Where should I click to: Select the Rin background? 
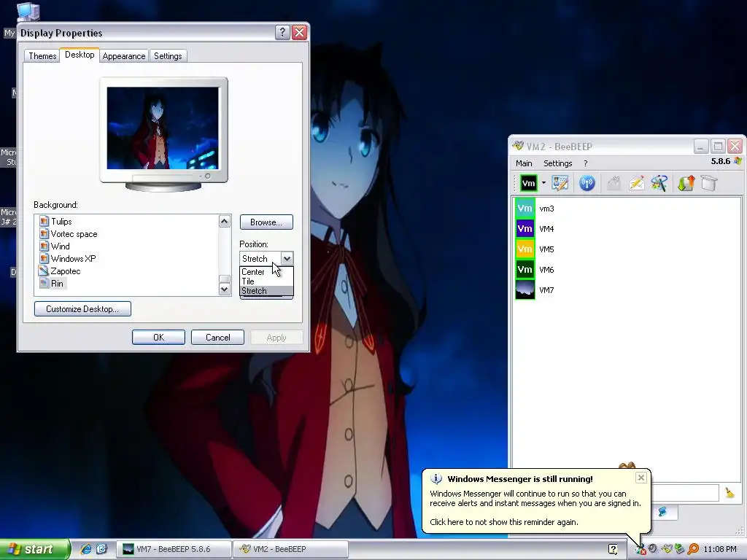coord(57,284)
